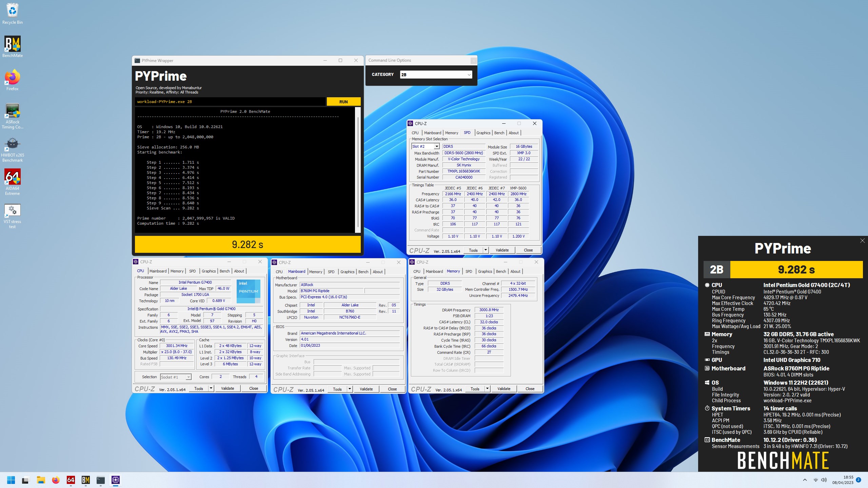This screenshot has width=868, height=488.
Task: Click the Part Number TMXPL1656836KWK field
Action: [x=463, y=171]
